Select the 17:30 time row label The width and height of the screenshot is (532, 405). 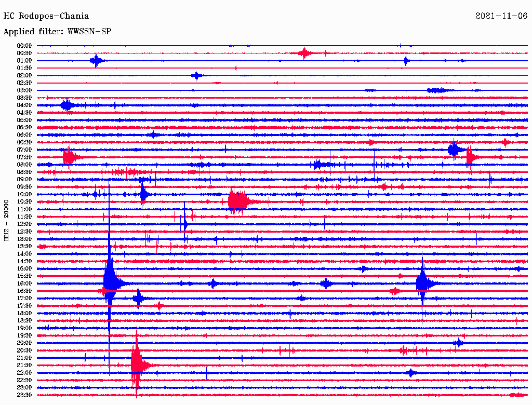(24, 306)
